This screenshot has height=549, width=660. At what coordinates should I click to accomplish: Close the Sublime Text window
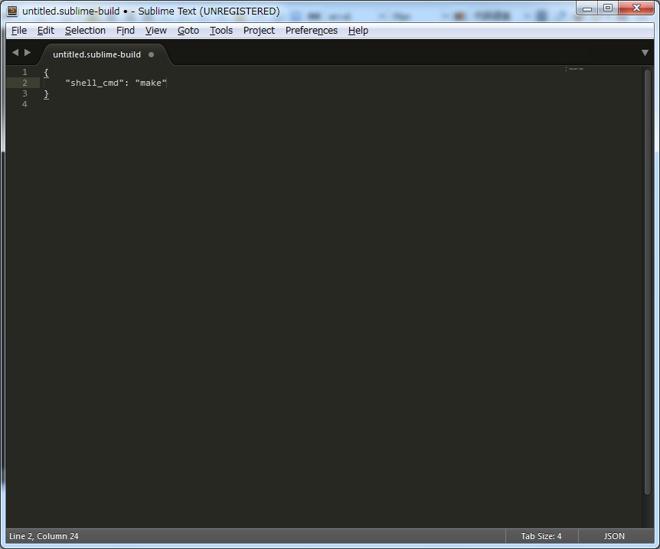(636, 8)
